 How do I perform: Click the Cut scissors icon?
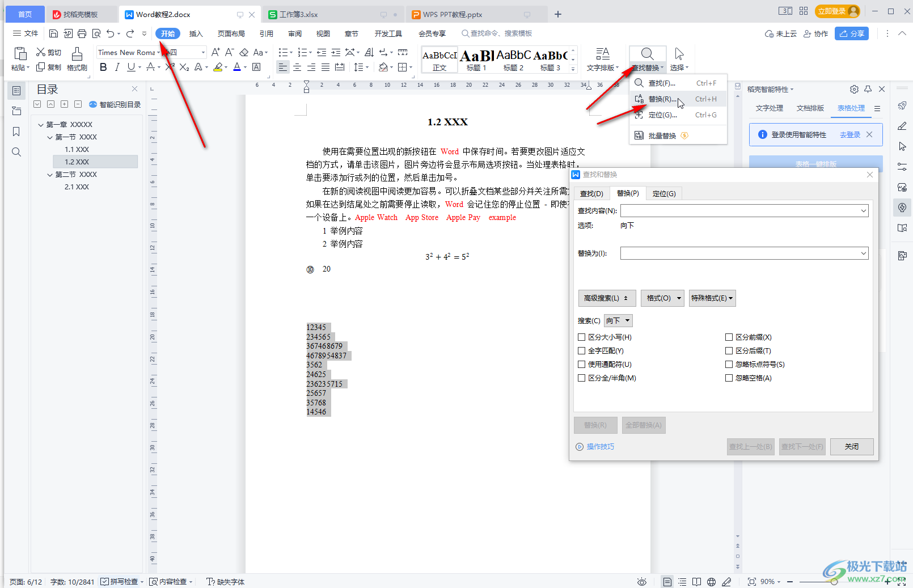(41, 52)
